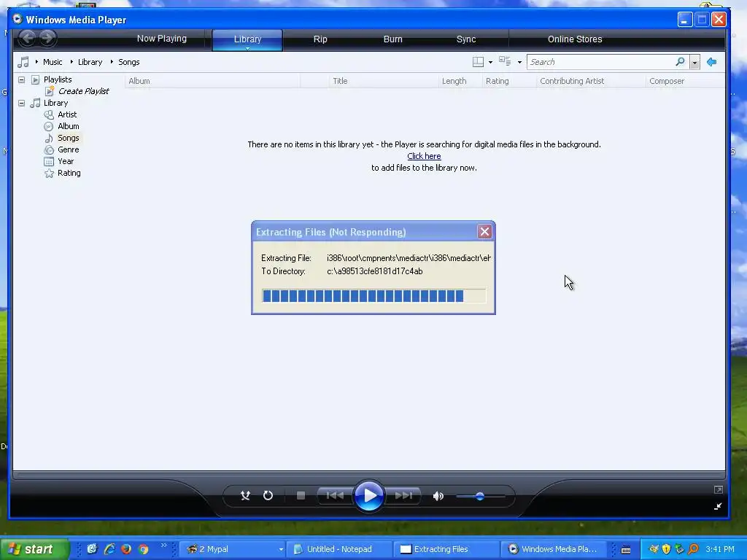Sort by the Rating column header
Viewport: 747px width, 560px height.
[x=509, y=81]
